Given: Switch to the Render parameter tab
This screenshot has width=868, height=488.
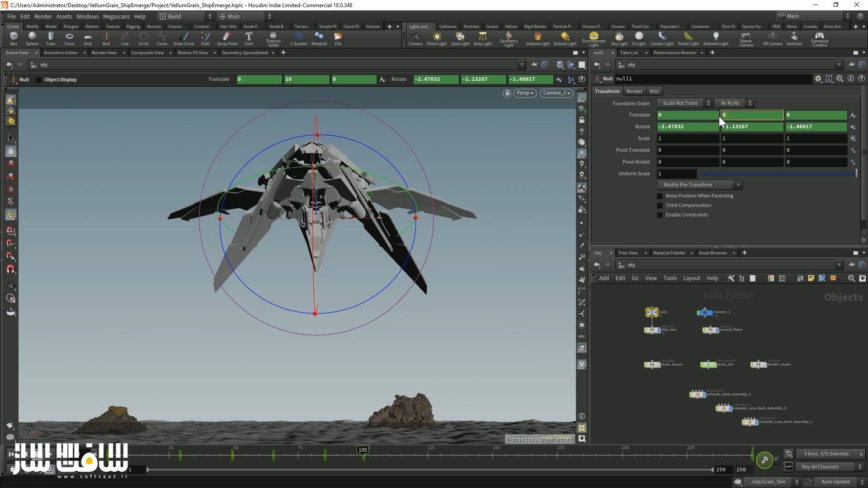Looking at the screenshot, I should 634,91.
